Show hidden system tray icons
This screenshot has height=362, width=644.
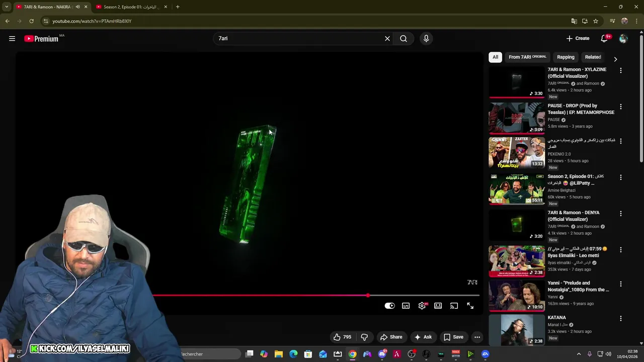pyautogui.click(x=579, y=354)
